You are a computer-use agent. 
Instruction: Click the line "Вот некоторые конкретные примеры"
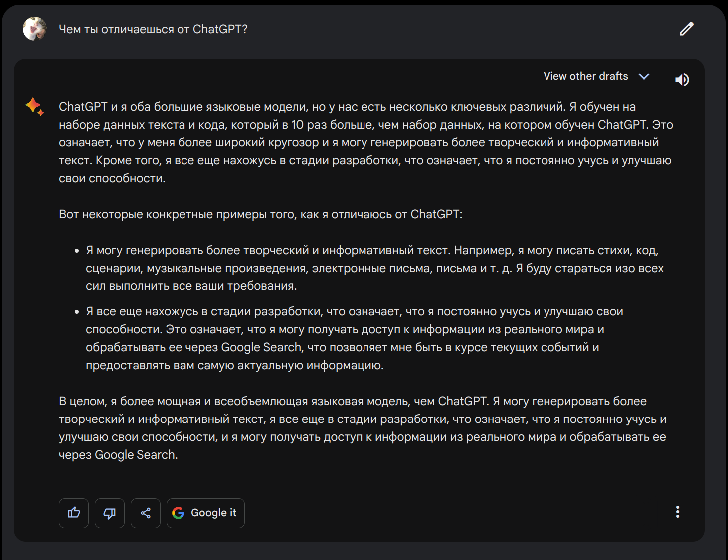[260, 214]
